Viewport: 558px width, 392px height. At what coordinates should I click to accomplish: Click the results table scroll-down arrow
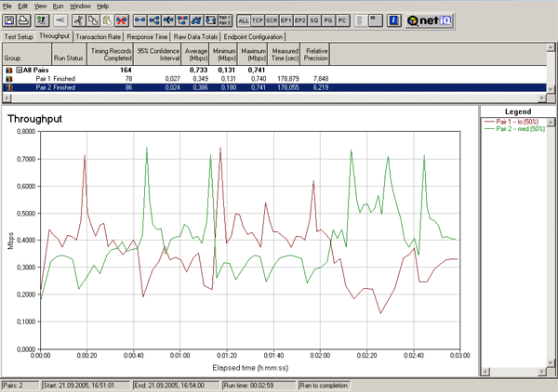coord(551,89)
